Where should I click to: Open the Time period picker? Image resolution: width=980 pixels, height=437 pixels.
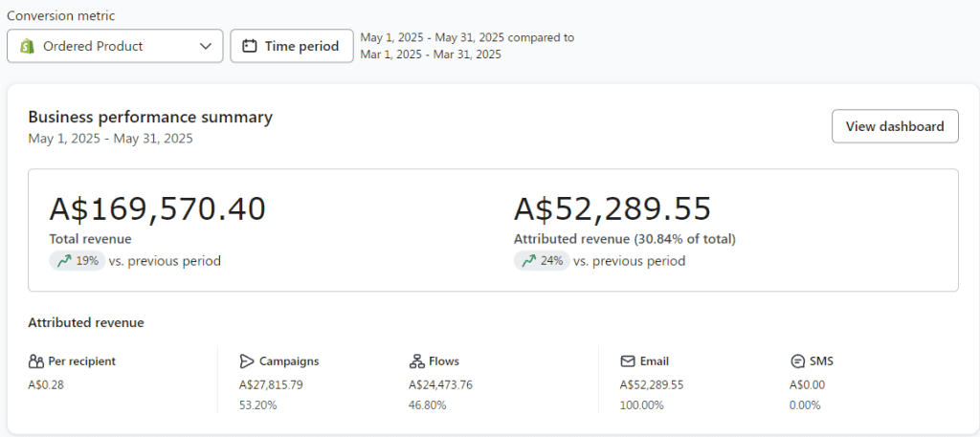291,46
